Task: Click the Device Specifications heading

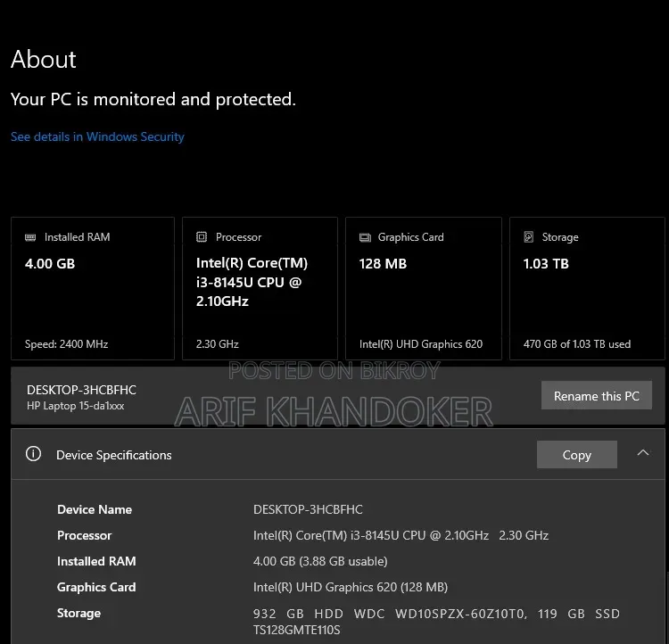Action: tap(114, 455)
